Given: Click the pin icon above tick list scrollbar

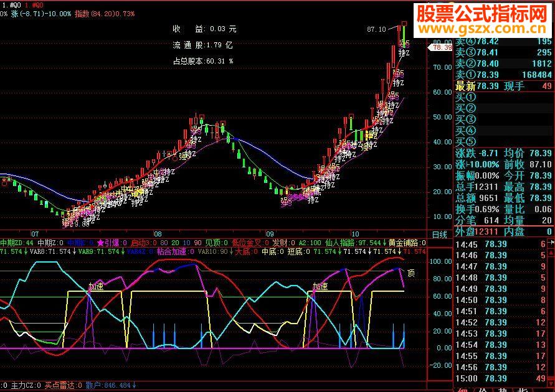Looking at the screenshot, I should 551,243.
